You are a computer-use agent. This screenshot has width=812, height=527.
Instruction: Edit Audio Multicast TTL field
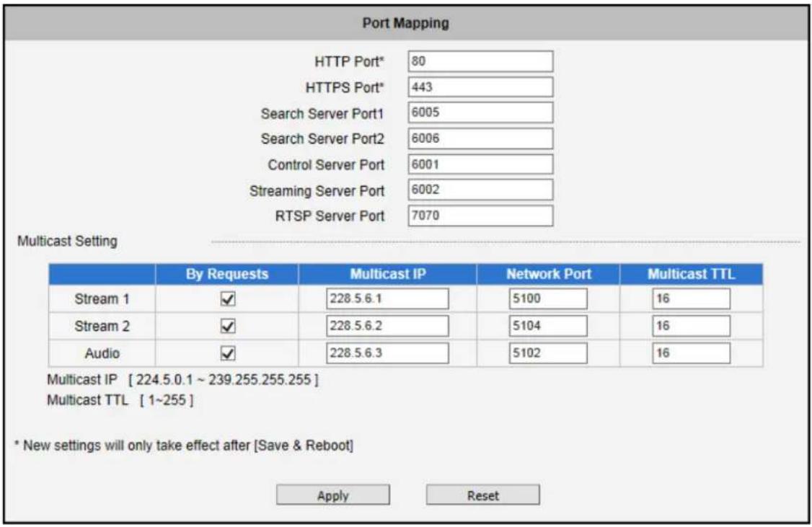point(692,353)
